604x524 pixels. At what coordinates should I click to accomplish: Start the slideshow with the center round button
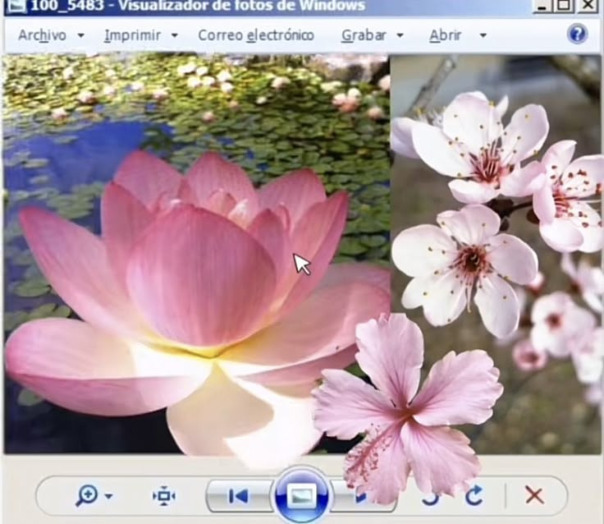301,496
